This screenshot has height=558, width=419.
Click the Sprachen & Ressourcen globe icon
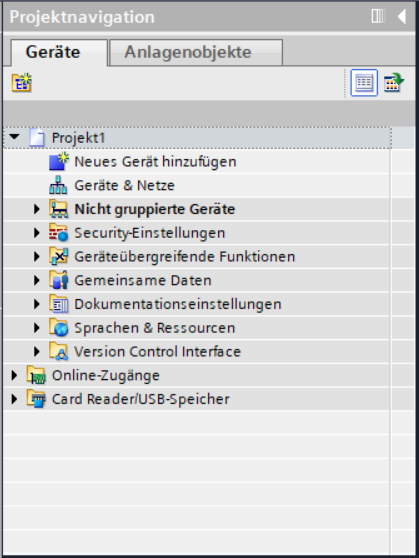pyautogui.click(x=59, y=328)
